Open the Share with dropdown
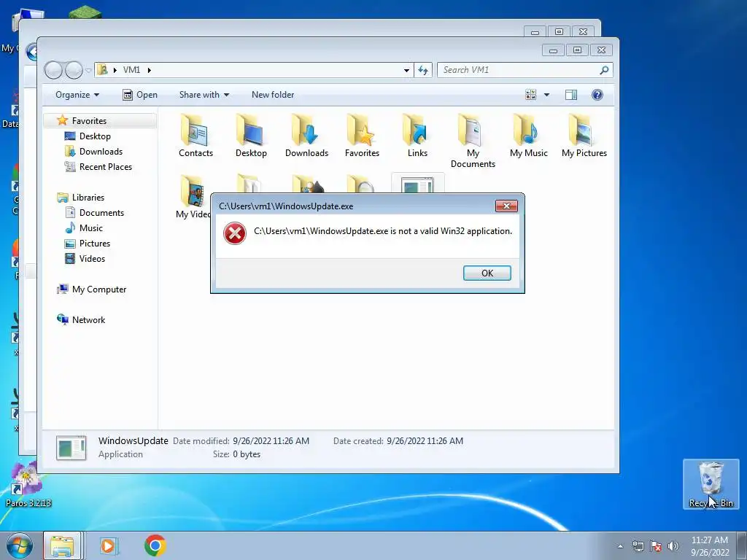The height and width of the screenshot is (560, 747). (x=204, y=95)
